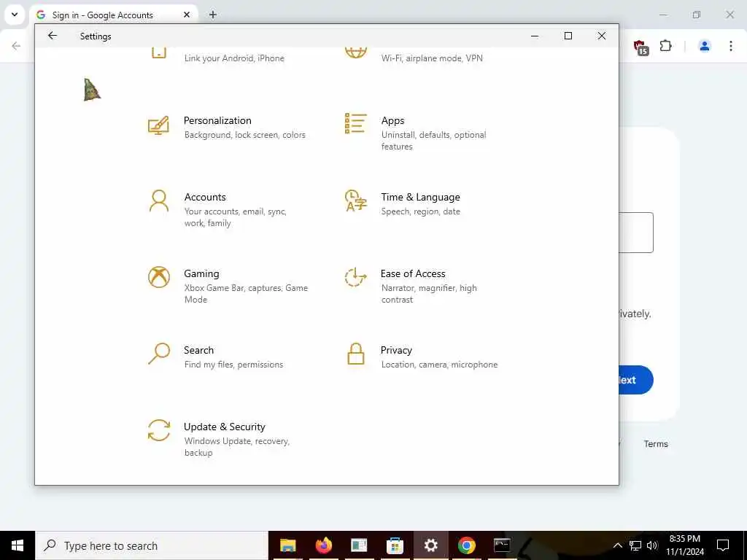Click the volume speaker tray icon
Screen dimensions: 747x560
652,545
